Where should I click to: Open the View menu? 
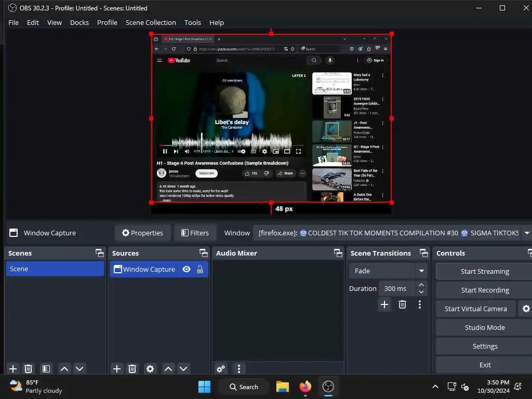(54, 22)
